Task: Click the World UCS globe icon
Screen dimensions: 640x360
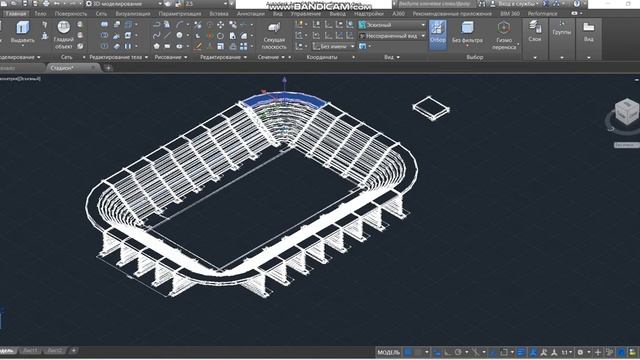Action: tap(350, 24)
